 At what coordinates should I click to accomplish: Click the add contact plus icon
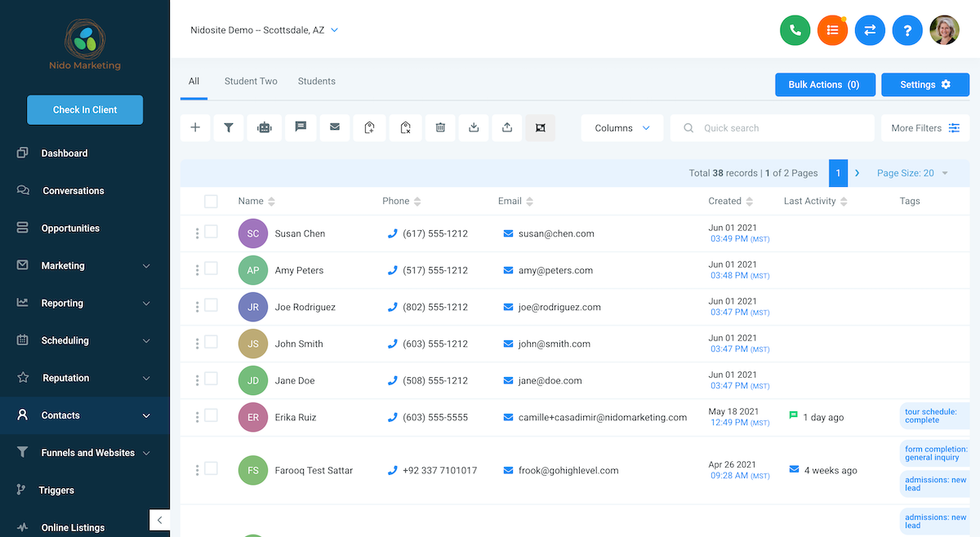[x=195, y=127]
